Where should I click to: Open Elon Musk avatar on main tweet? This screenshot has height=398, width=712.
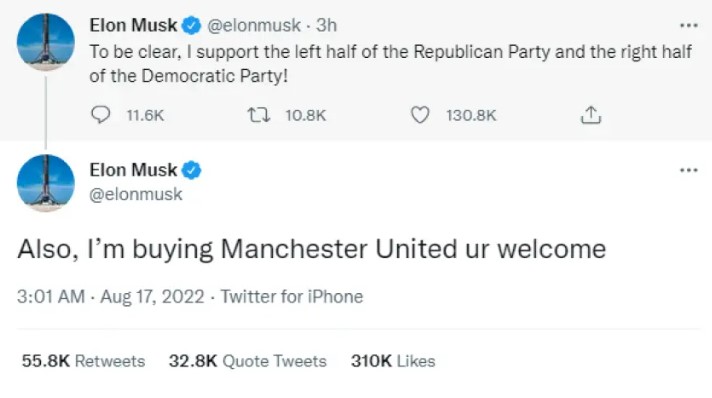[x=45, y=183]
